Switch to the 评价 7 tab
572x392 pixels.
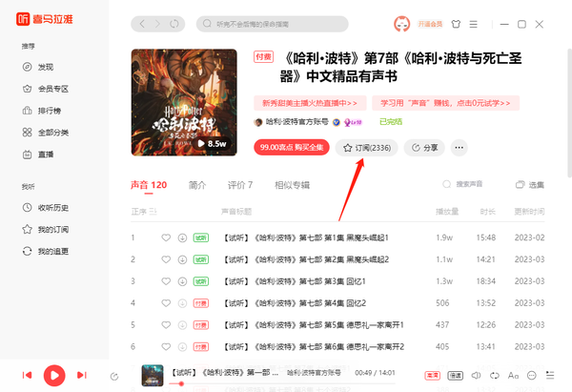[x=240, y=185]
